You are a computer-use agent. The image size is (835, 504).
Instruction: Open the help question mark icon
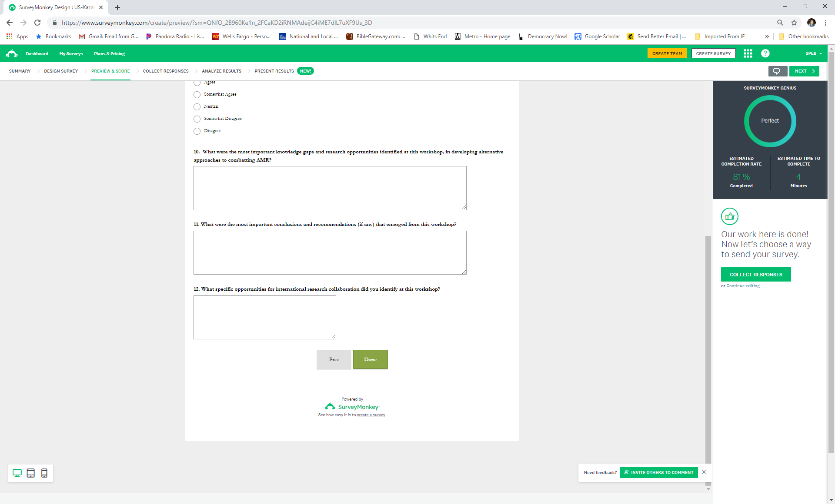765,53
